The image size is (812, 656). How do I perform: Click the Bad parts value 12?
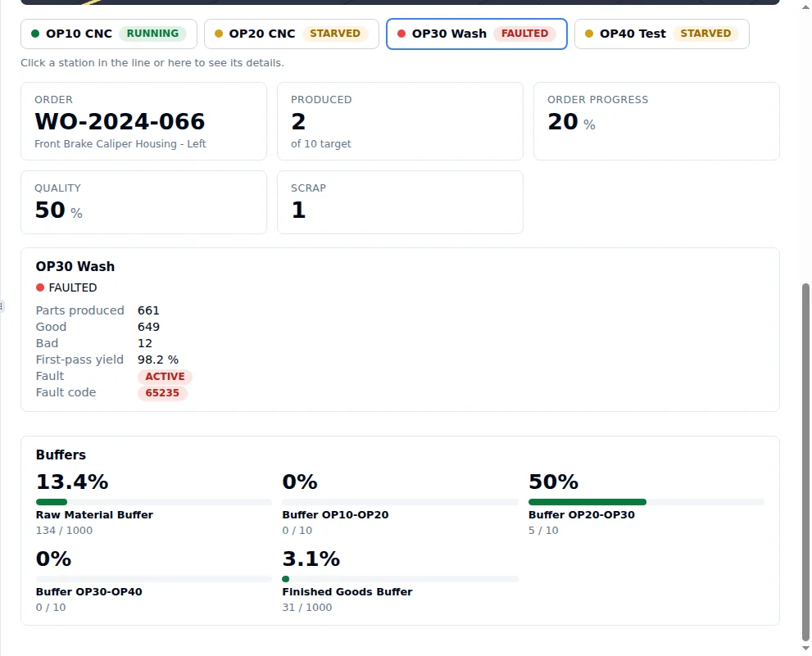(x=145, y=344)
